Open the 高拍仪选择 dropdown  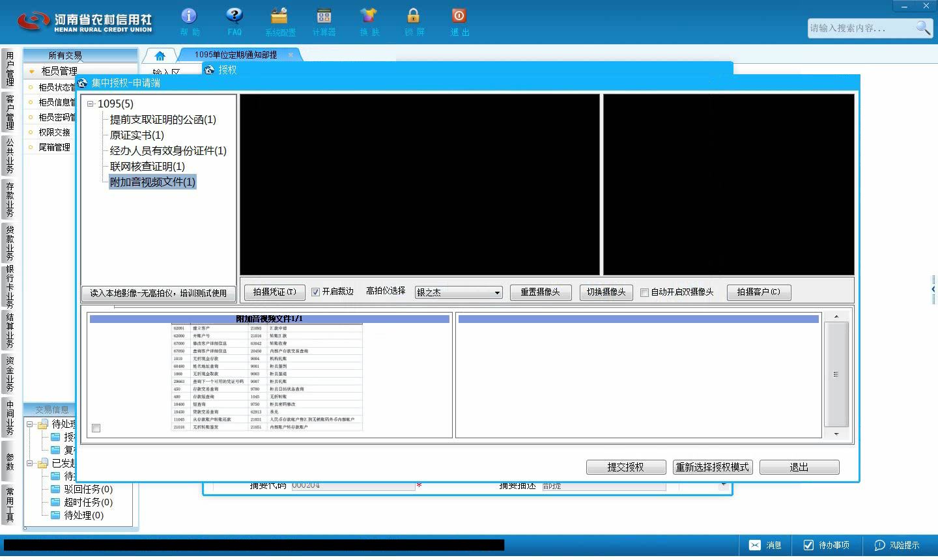pyautogui.click(x=459, y=292)
